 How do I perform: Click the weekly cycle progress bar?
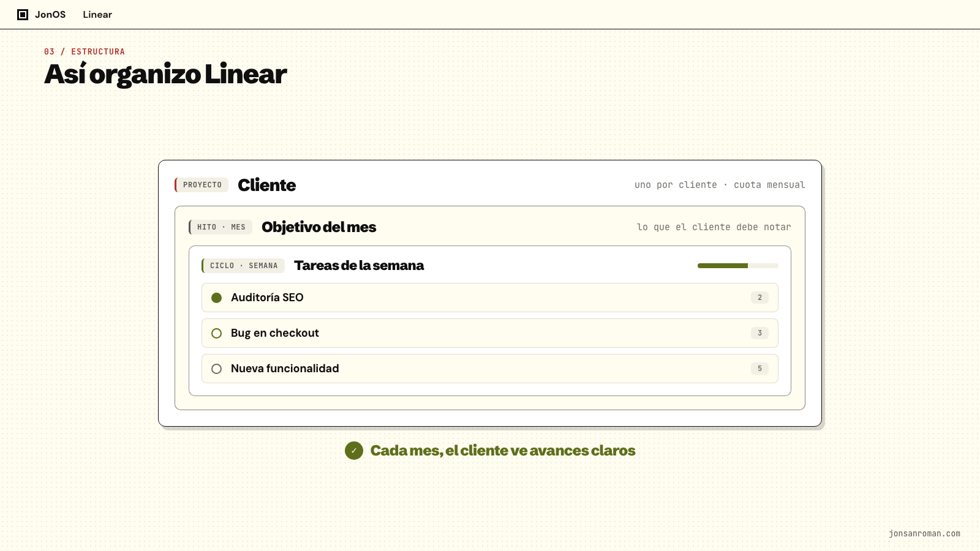[x=737, y=266]
